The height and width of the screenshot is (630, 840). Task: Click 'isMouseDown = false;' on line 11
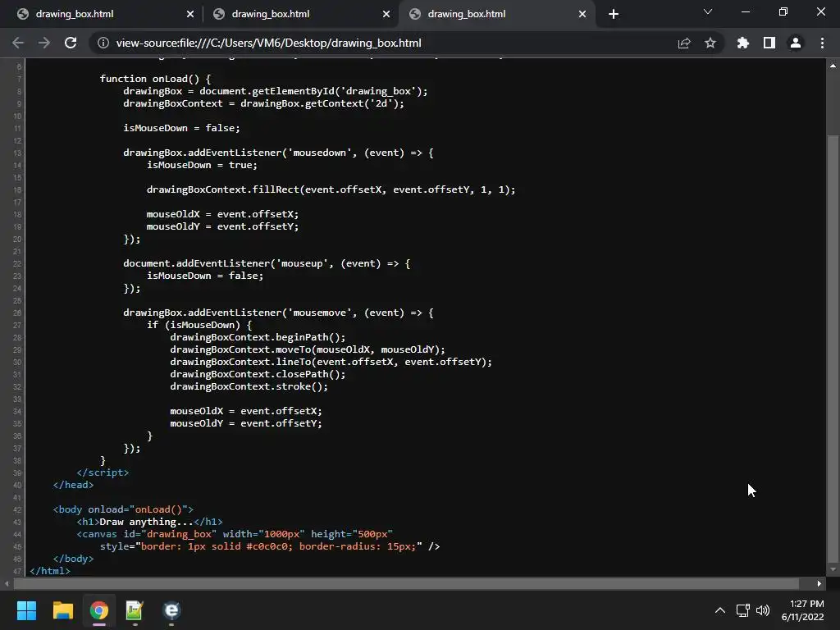click(x=181, y=128)
